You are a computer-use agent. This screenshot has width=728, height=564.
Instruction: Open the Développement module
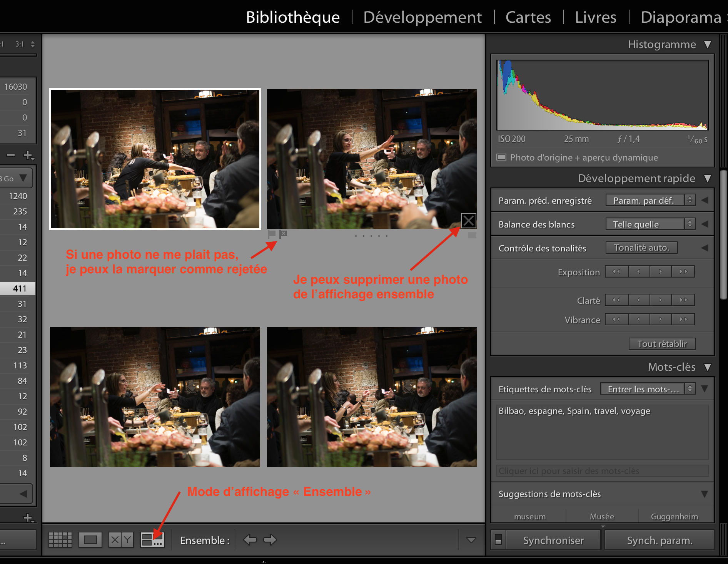coord(422,17)
